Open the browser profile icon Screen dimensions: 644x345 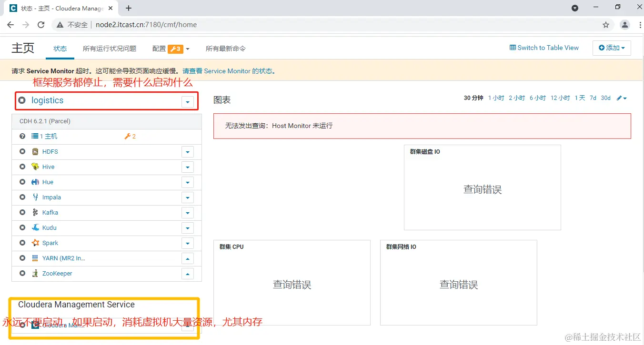point(625,25)
